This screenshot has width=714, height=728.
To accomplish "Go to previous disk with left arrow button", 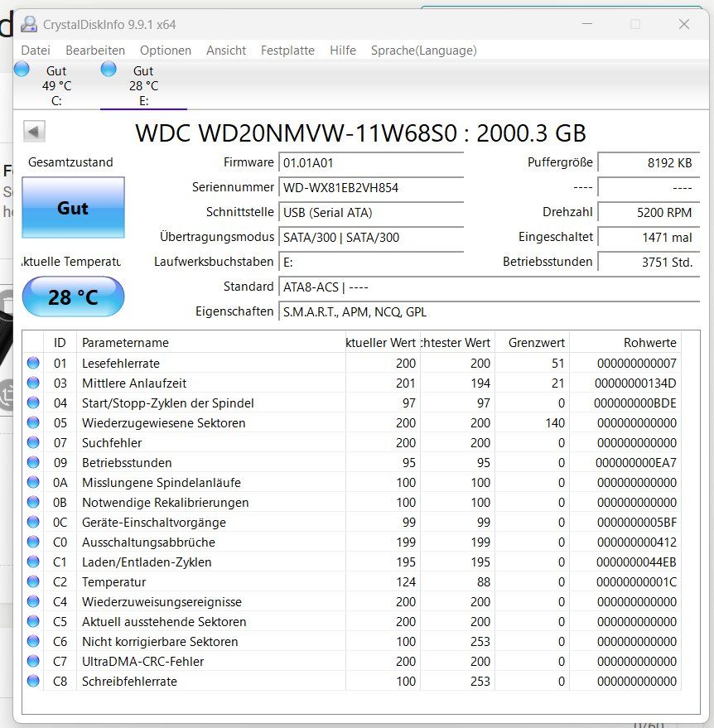I will pyautogui.click(x=34, y=132).
